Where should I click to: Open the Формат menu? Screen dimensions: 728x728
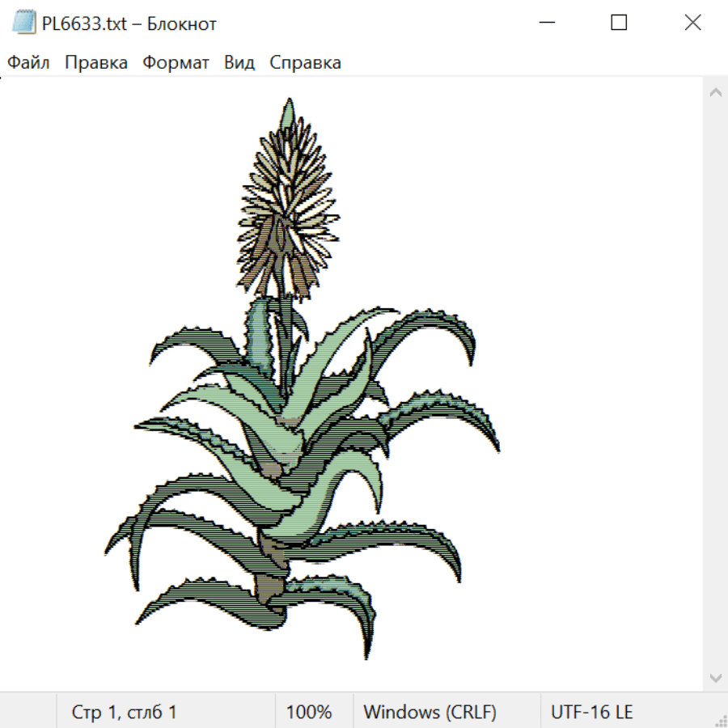click(x=176, y=62)
